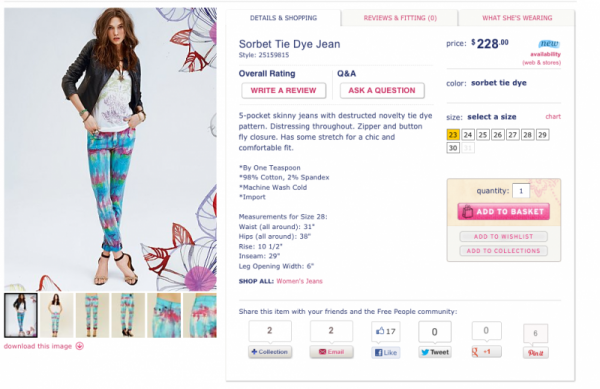
Task: View the second model photo thumbnail
Action: coord(56,315)
